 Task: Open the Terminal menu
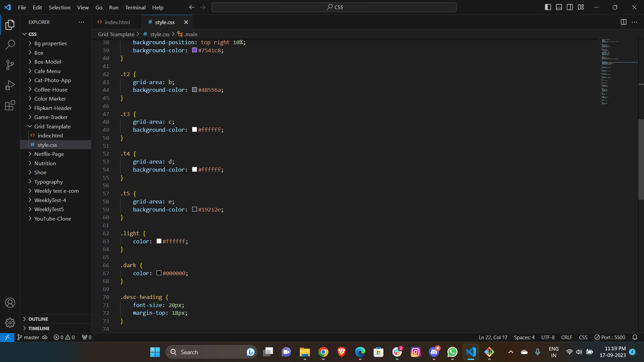coord(135,7)
